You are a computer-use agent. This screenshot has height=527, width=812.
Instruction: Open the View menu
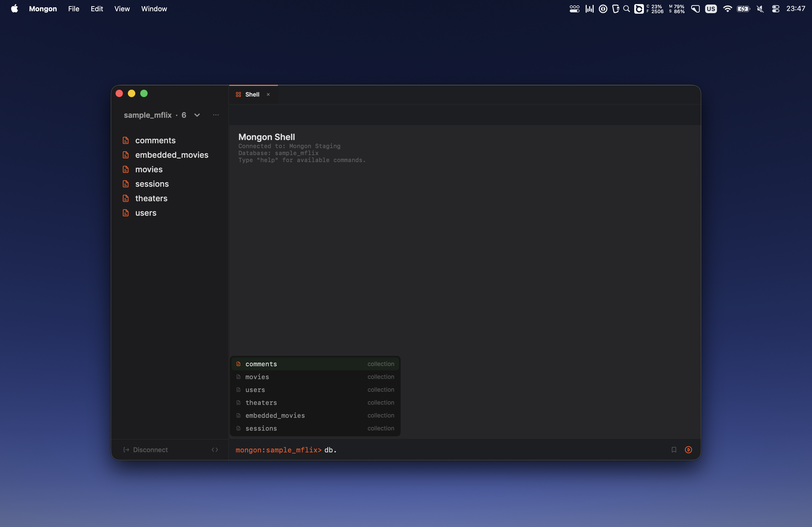[122, 9]
